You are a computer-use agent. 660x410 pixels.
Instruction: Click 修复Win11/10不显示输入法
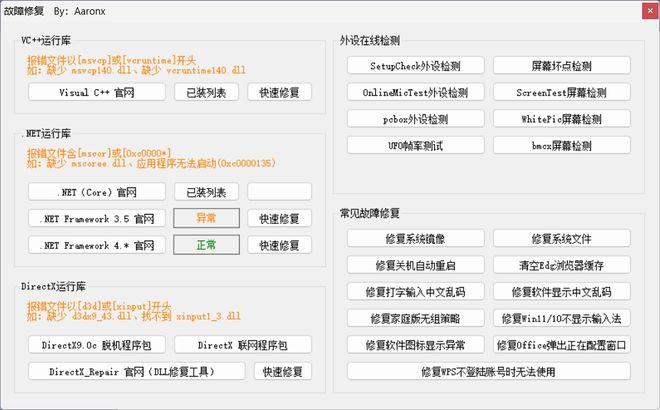click(562, 318)
